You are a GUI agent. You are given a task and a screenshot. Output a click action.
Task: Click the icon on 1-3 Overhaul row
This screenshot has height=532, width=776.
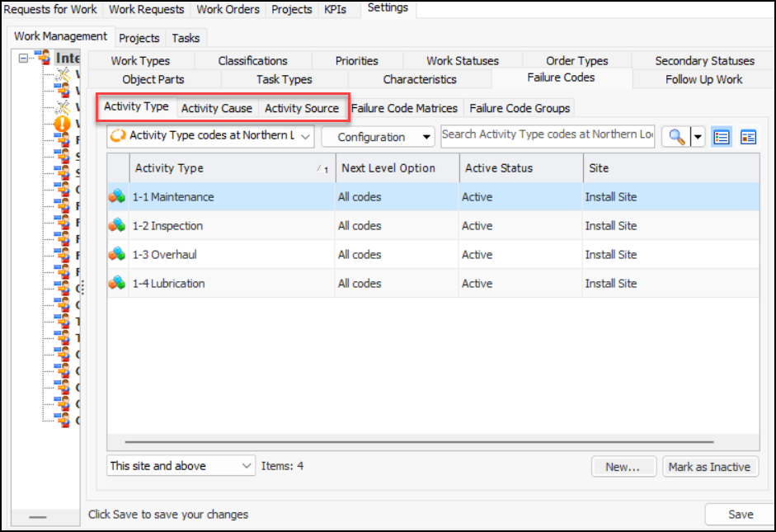pos(117,254)
